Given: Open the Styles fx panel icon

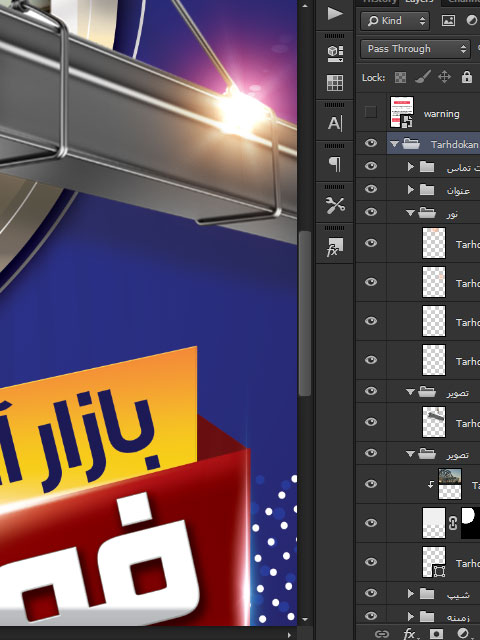Looking at the screenshot, I should click(335, 247).
